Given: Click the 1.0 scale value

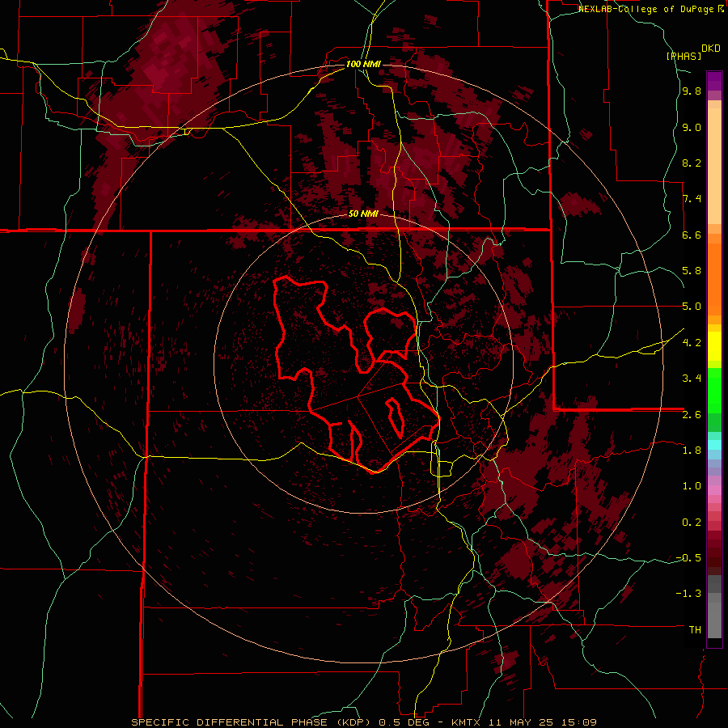Looking at the screenshot, I should [692, 485].
